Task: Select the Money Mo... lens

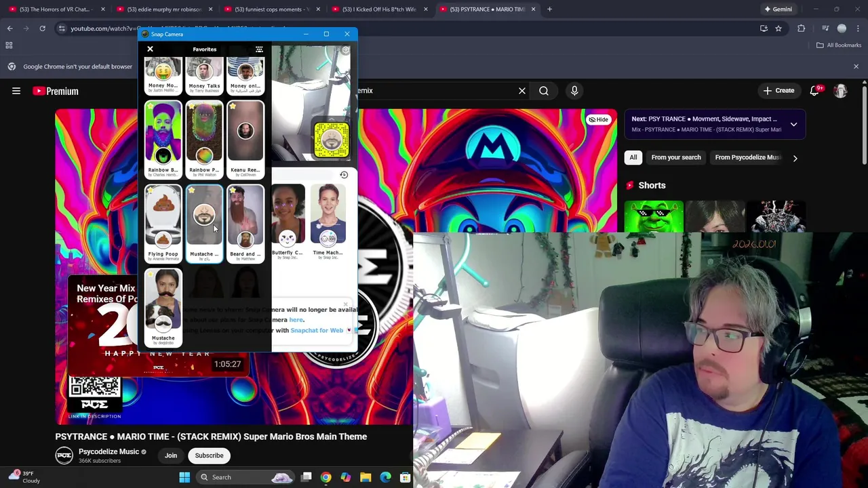Action: pyautogui.click(x=163, y=75)
